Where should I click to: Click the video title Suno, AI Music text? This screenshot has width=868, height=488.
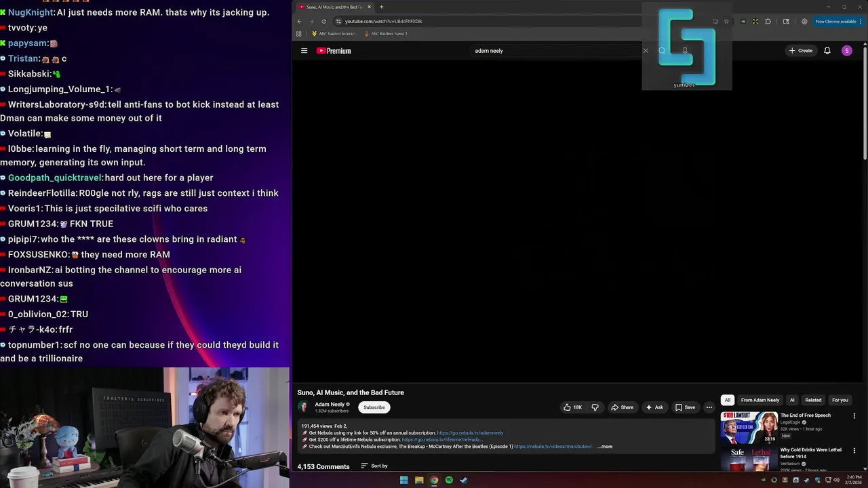pyautogui.click(x=351, y=392)
